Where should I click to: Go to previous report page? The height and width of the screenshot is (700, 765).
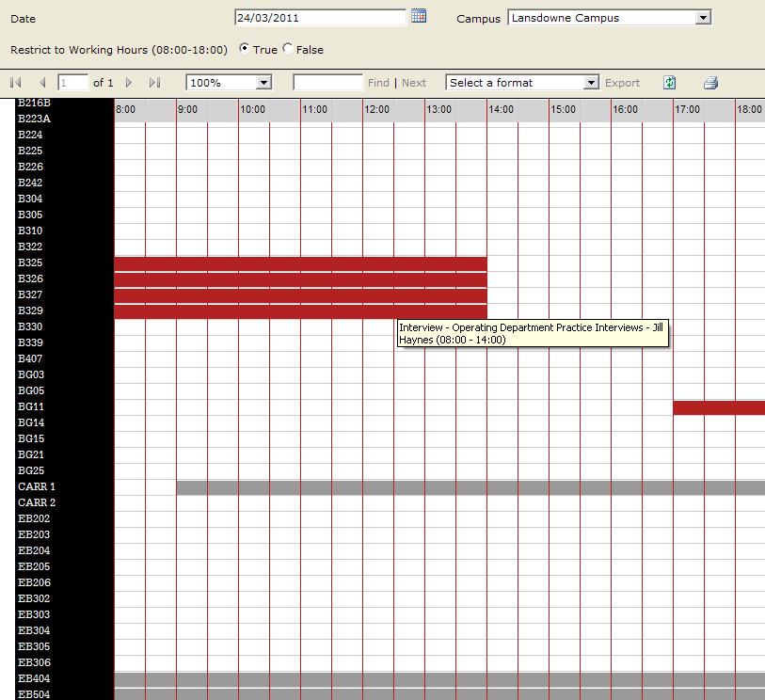[41, 83]
